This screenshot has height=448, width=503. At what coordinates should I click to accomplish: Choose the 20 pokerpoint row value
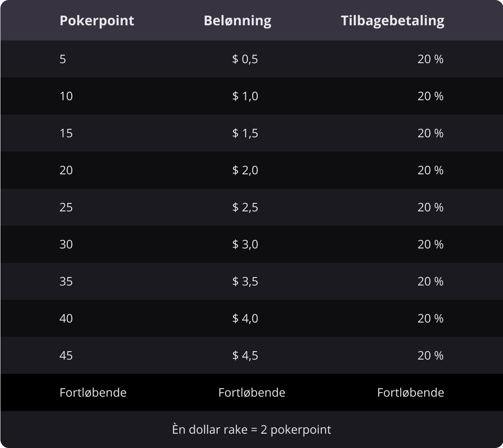click(66, 171)
